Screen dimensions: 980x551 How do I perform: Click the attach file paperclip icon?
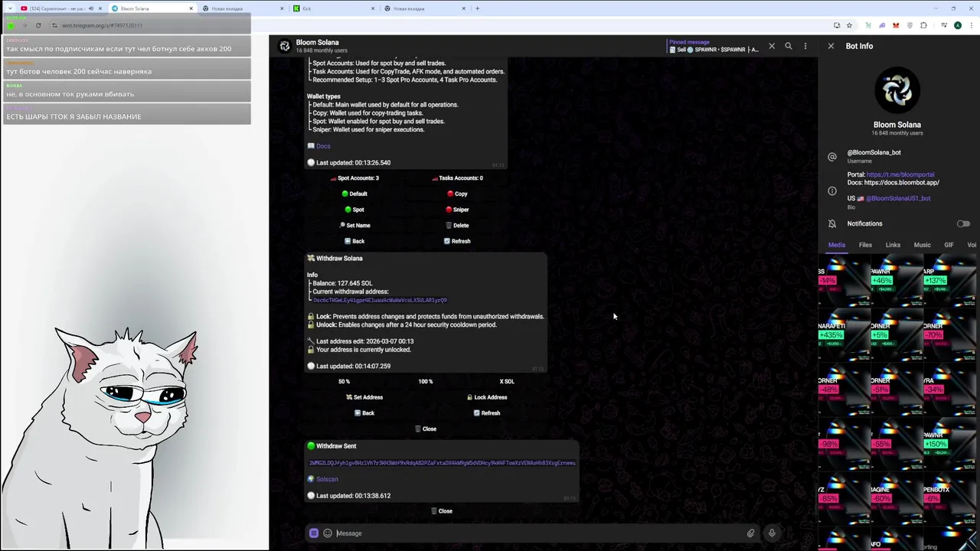tap(750, 533)
